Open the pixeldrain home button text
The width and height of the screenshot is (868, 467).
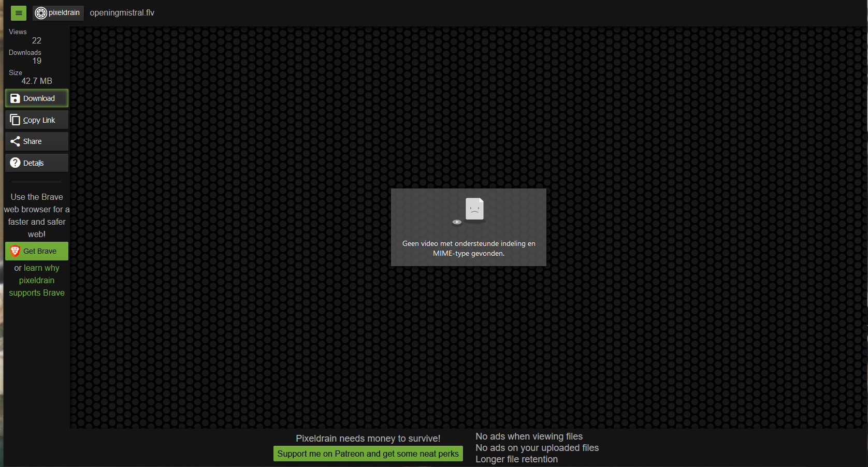tap(64, 13)
